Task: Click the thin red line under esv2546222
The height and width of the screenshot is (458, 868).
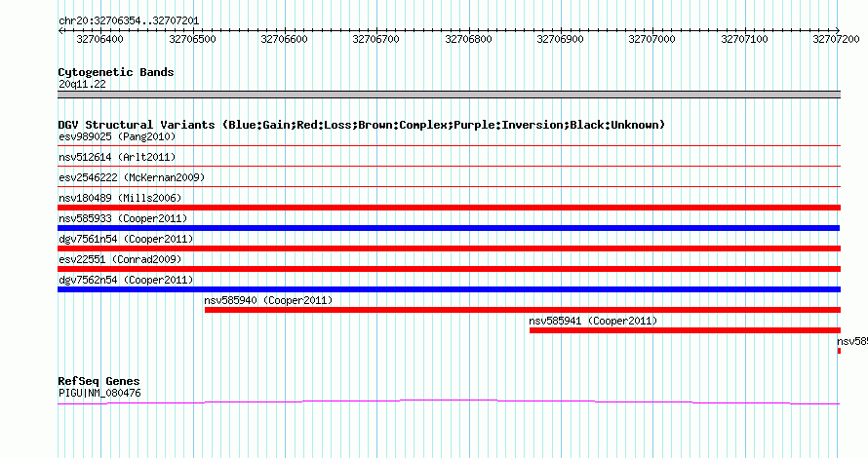Action: point(449,186)
